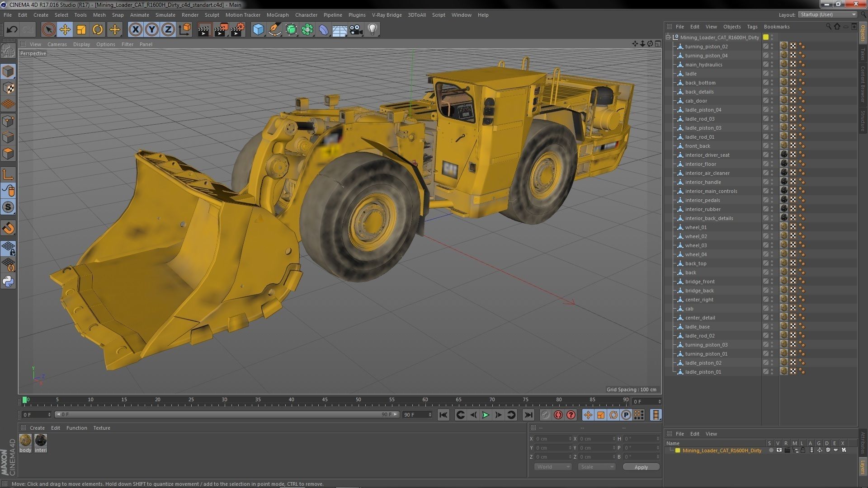
Task: Click Render View clapperboard icon
Action: (204, 30)
